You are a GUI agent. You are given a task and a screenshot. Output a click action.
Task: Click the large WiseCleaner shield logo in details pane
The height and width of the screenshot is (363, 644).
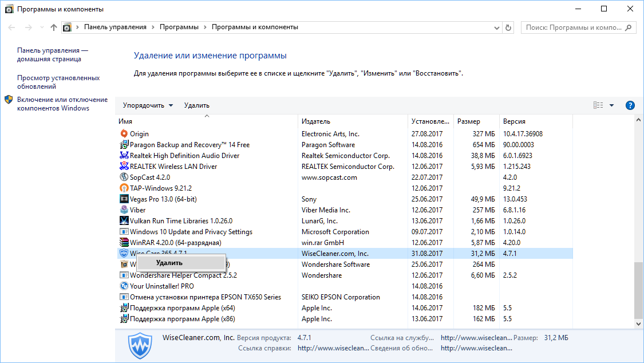coord(140,345)
